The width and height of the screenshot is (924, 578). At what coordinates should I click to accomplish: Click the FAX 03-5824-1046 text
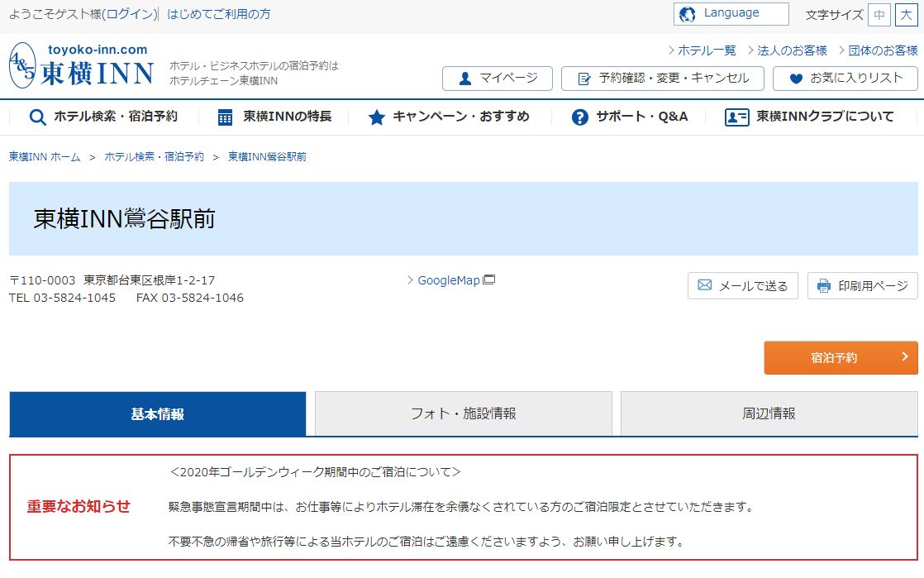click(x=190, y=298)
